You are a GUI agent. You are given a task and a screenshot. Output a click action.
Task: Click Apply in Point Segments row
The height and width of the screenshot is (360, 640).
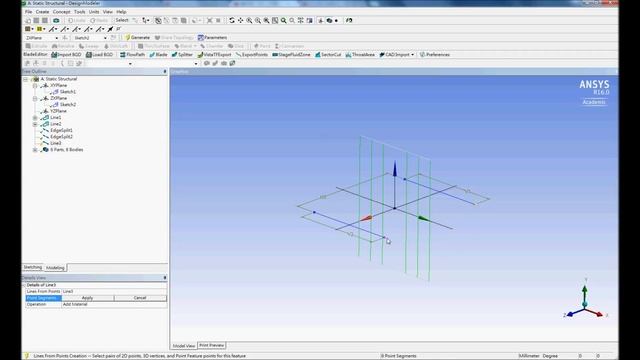click(x=87, y=298)
